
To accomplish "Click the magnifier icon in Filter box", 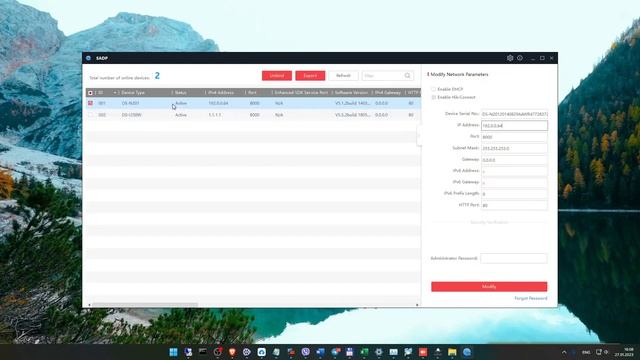I will [407, 76].
